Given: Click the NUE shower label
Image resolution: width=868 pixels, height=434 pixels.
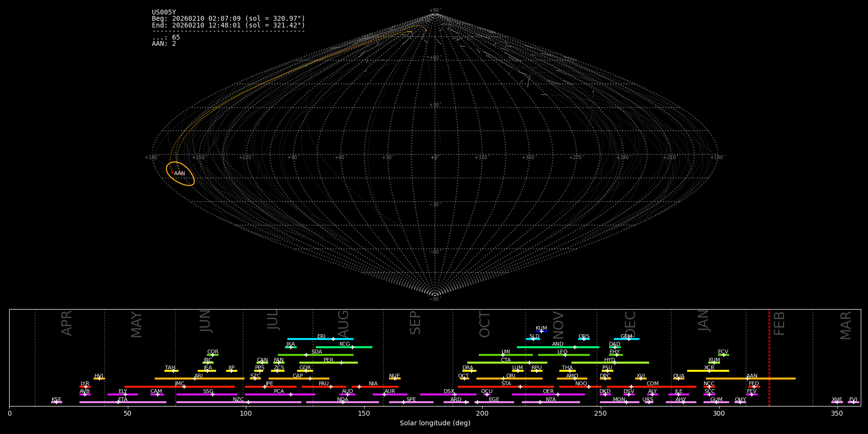Looking at the screenshot, I should pos(394,376).
